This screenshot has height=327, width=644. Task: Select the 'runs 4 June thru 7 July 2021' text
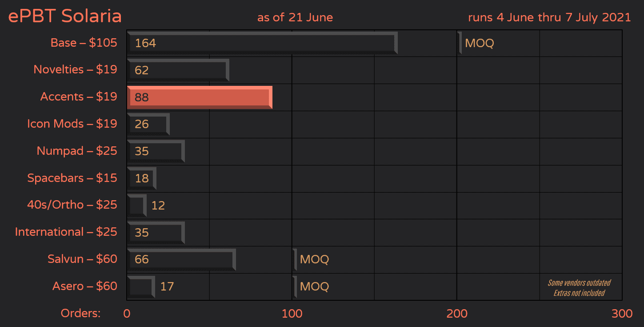click(549, 17)
